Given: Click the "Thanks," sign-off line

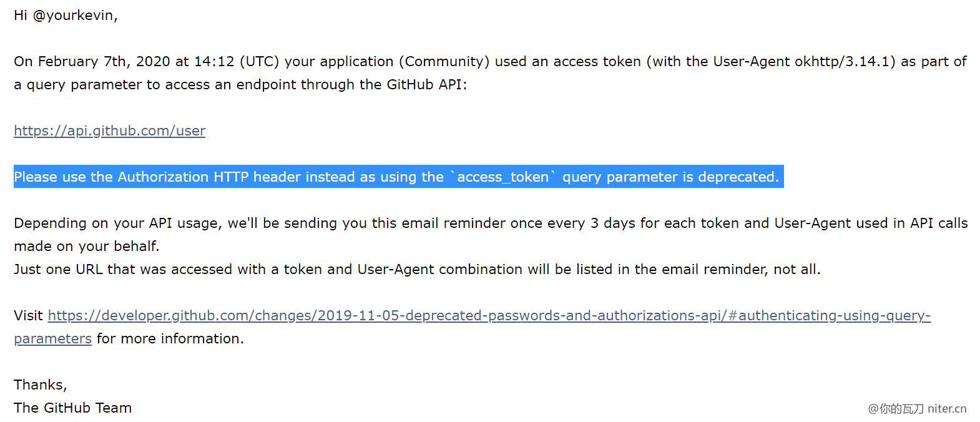Looking at the screenshot, I should tap(40, 385).
